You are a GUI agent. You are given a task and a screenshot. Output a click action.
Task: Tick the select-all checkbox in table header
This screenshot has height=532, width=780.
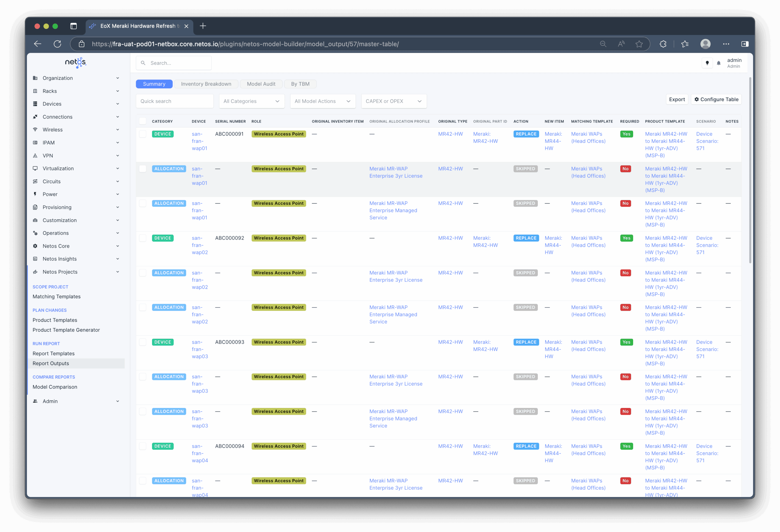coord(143,121)
